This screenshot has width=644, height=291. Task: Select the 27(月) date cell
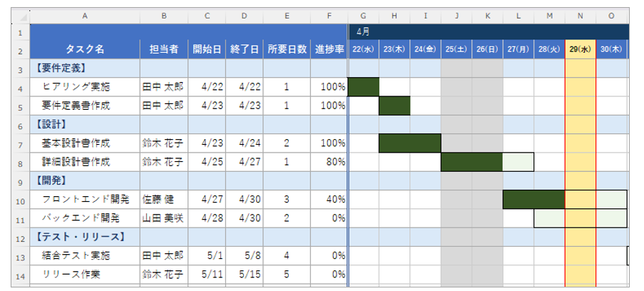coord(518,49)
